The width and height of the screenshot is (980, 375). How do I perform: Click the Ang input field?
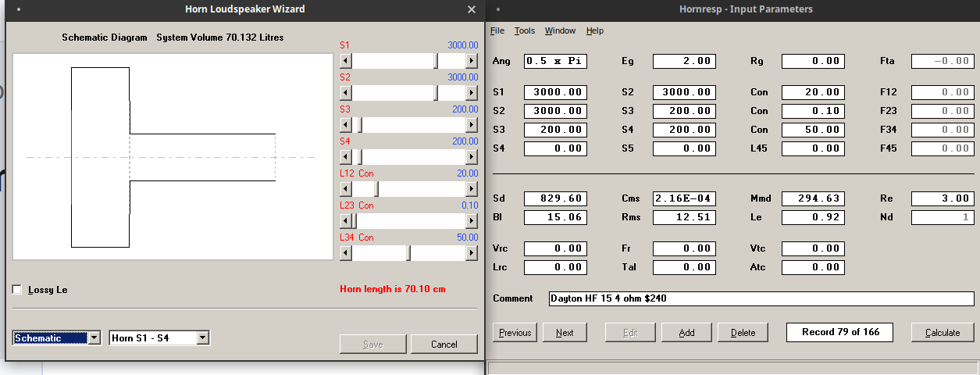[x=555, y=61]
